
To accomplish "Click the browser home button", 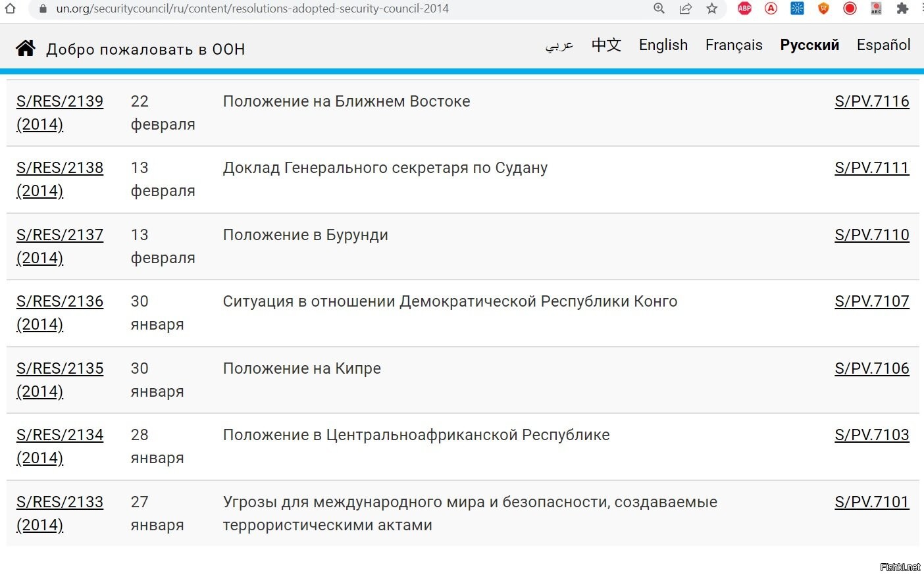I will click(x=10, y=9).
